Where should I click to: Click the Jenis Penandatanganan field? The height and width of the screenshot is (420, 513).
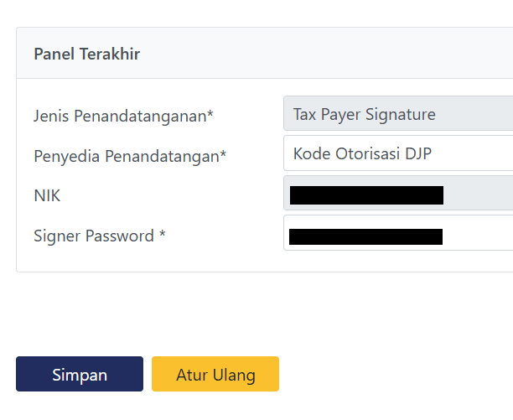(398, 114)
